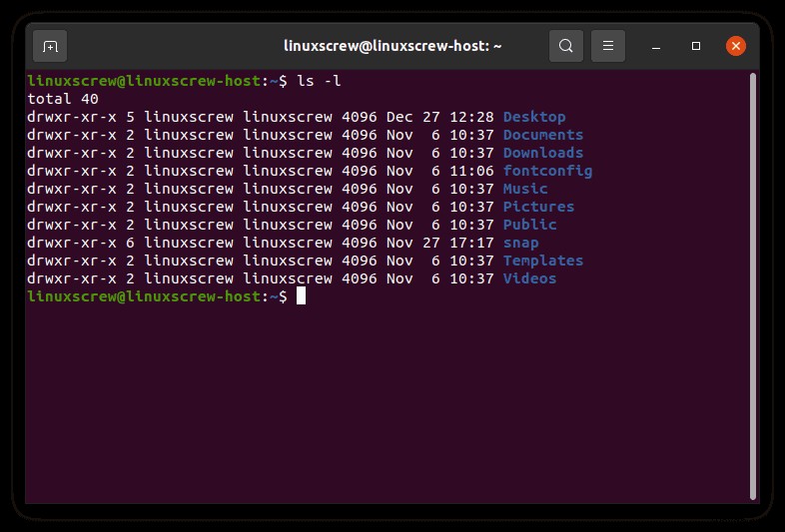
Task: Minimize the terminal window
Action: 656,46
